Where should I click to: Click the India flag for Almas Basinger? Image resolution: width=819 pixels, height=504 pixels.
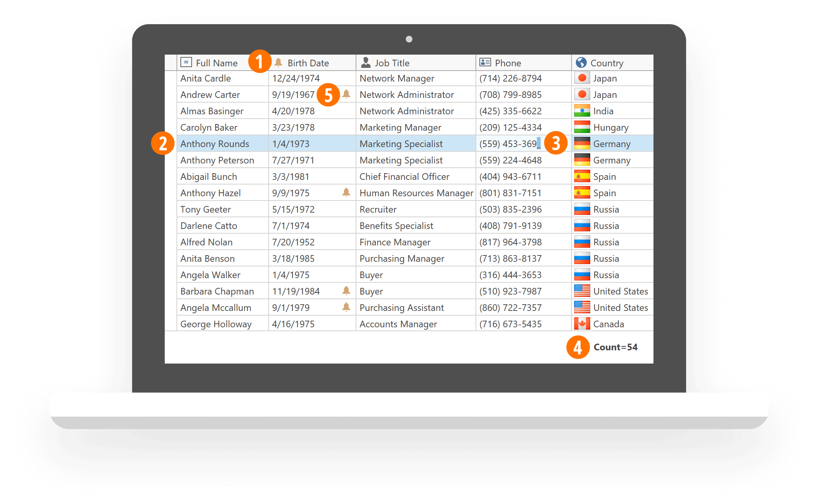582,111
